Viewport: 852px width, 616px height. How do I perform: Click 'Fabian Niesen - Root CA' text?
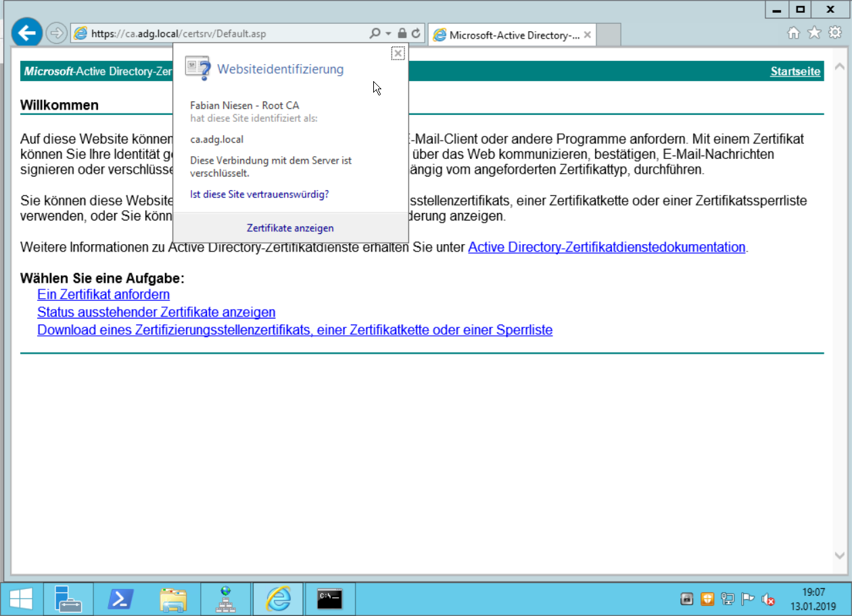click(245, 105)
